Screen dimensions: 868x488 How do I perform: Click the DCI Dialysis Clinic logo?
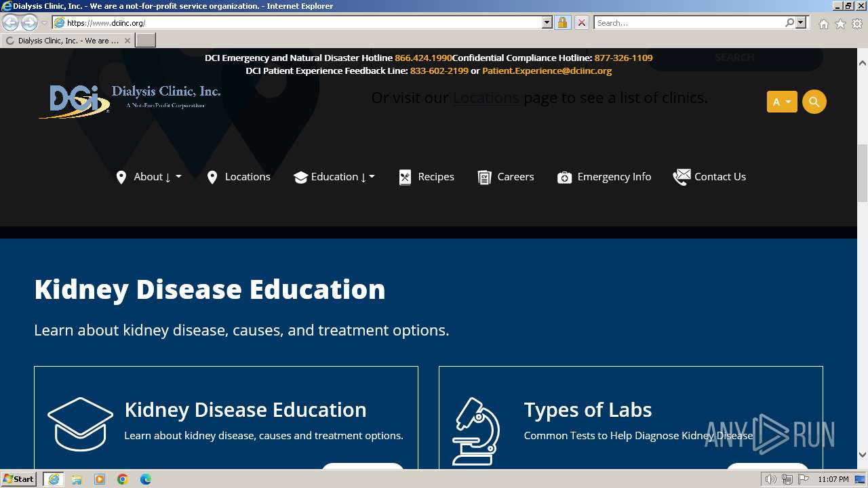(130, 101)
